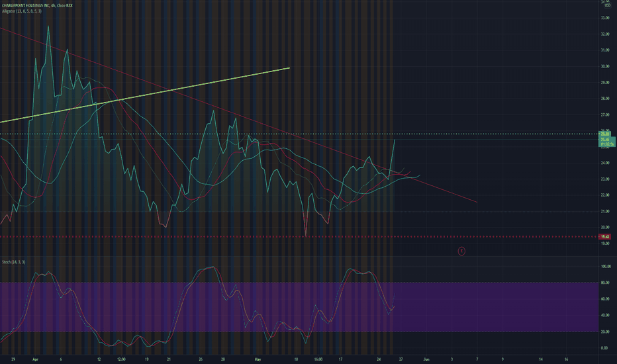Select the green dotted horizontal line near 26.00

coord(299,134)
